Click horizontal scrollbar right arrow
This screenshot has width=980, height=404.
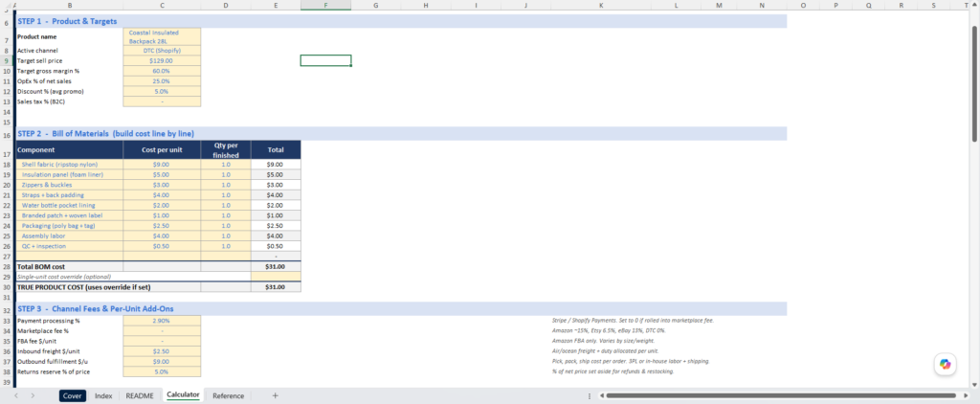pos(966,396)
